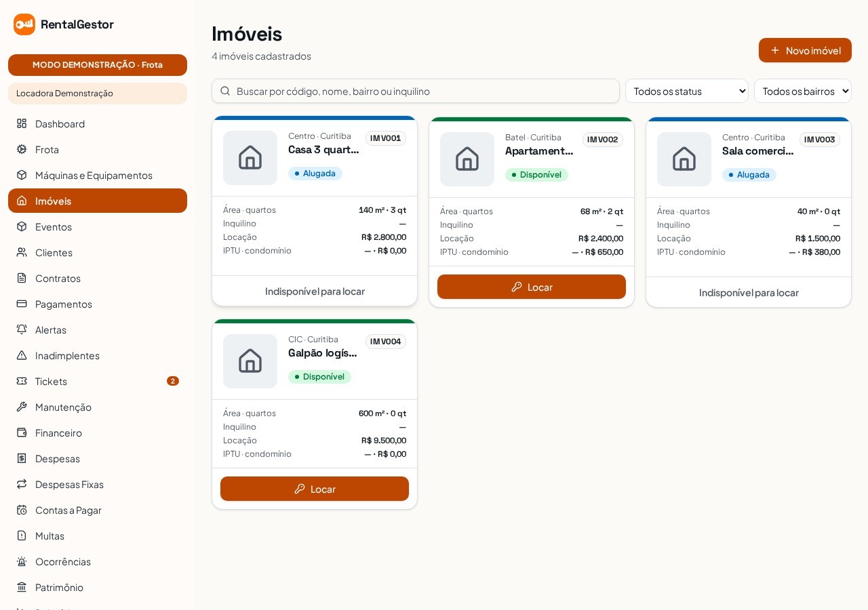Go to the Contratos section
The width and height of the screenshot is (868, 610).
click(x=98, y=278)
